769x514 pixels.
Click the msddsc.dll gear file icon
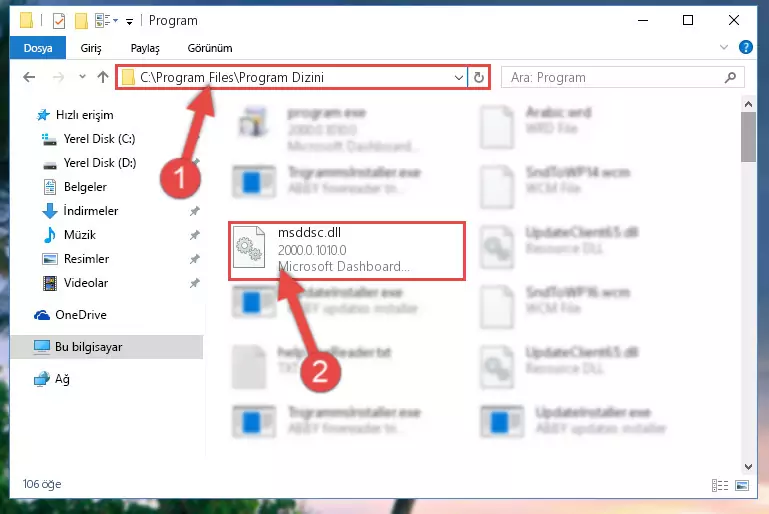pos(249,248)
